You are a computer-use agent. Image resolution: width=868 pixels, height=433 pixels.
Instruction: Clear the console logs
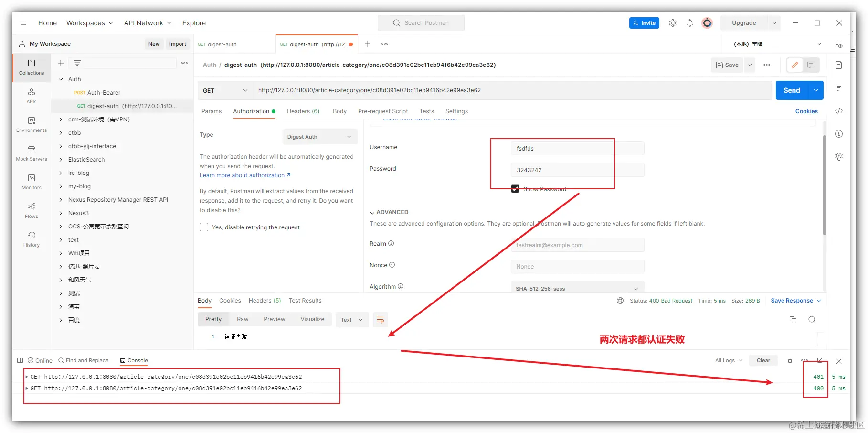(x=763, y=360)
